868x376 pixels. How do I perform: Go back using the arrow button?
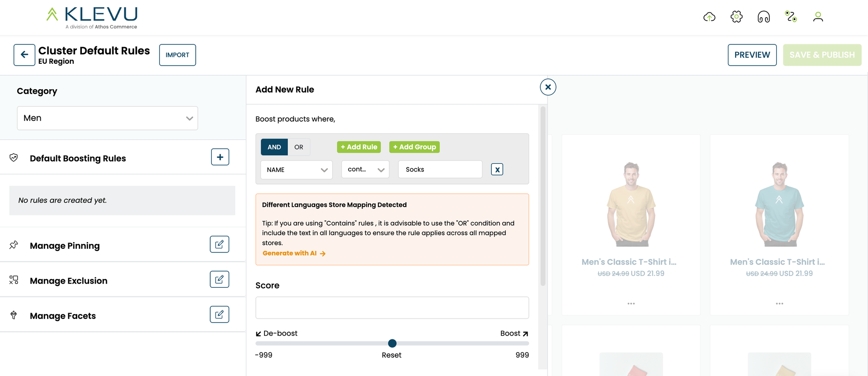coord(24,55)
